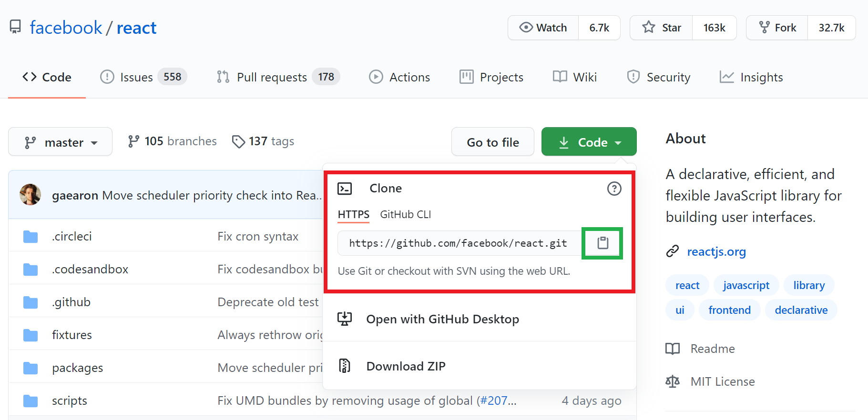The width and height of the screenshot is (868, 420).
Task: Click the GitHub Desktop download icon
Action: (345, 319)
